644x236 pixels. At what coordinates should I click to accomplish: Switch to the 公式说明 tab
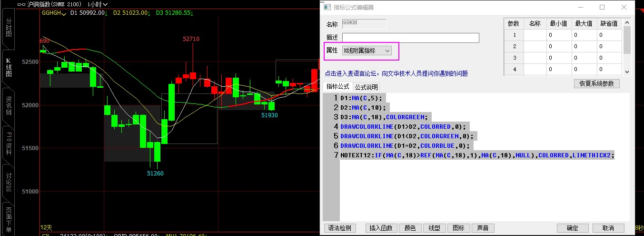point(366,87)
